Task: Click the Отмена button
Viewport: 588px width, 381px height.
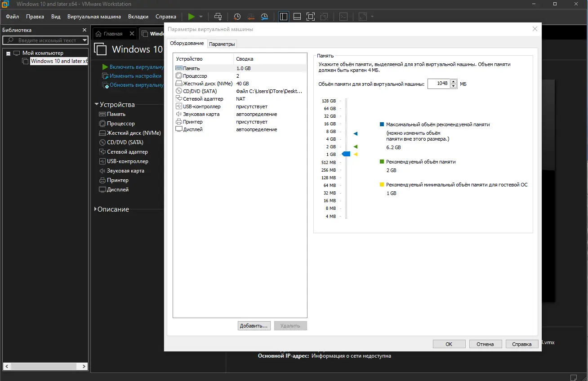Action: pos(486,344)
